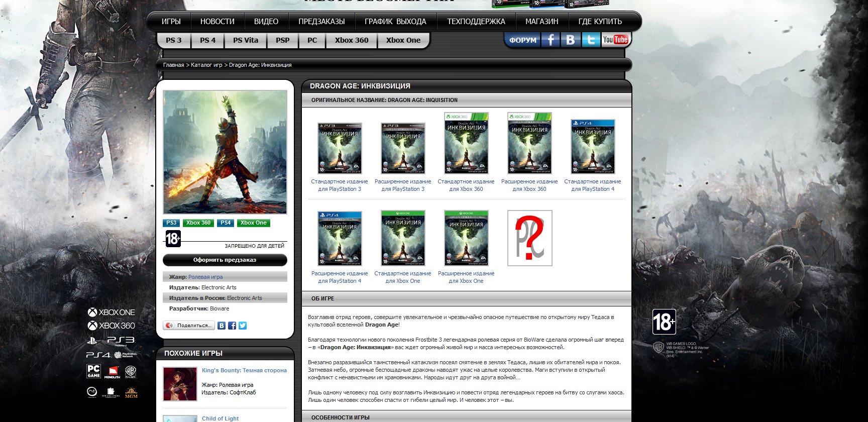This screenshot has height=422, width=868.
Task: Click the ФОРУМ button
Action: point(523,40)
